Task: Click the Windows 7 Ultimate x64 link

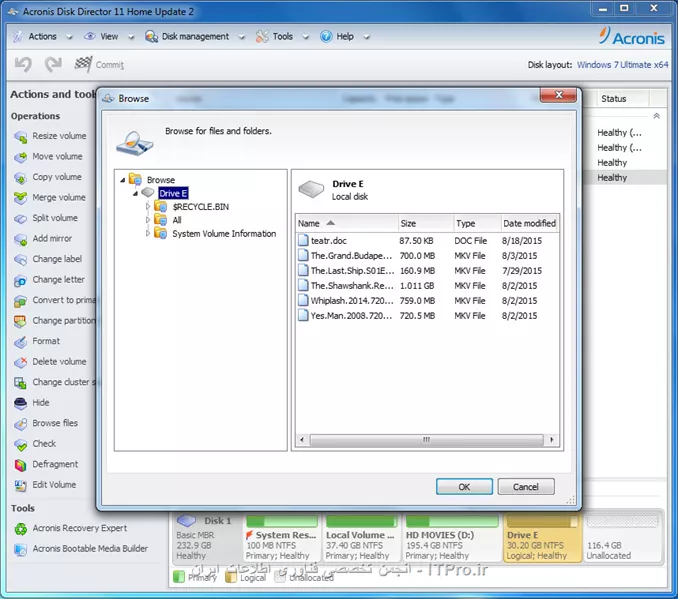Action: tap(623, 65)
